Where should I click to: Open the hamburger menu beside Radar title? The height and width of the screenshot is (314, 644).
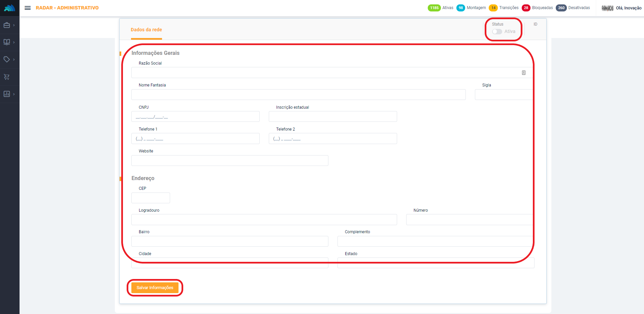point(28,8)
